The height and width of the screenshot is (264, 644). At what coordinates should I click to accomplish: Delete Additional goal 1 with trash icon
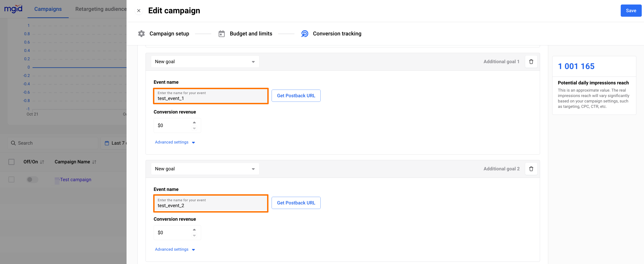pos(531,62)
